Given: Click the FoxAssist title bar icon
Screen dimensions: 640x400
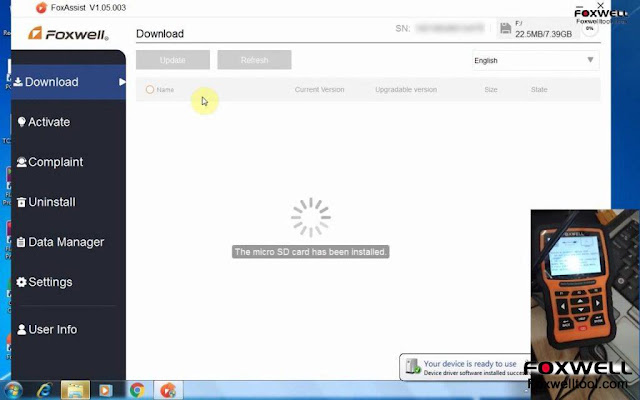Looking at the screenshot, I should (41, 7).
